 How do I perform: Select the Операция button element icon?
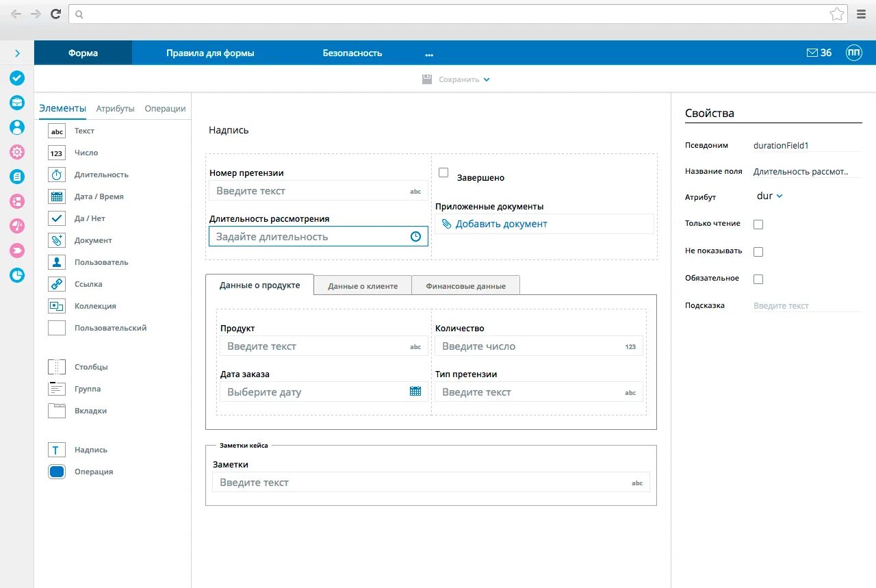point(57,472)
